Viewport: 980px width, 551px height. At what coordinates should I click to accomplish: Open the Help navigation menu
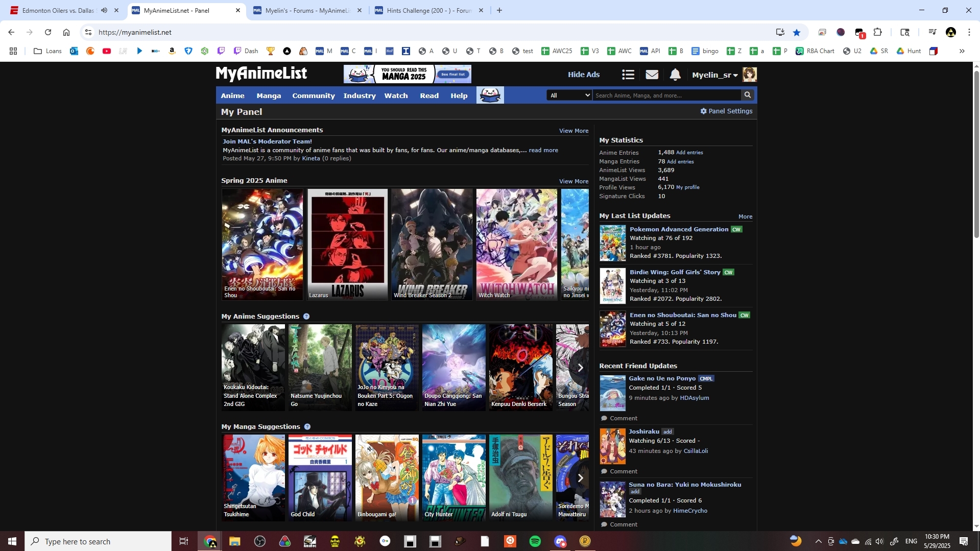pos(459,95)
